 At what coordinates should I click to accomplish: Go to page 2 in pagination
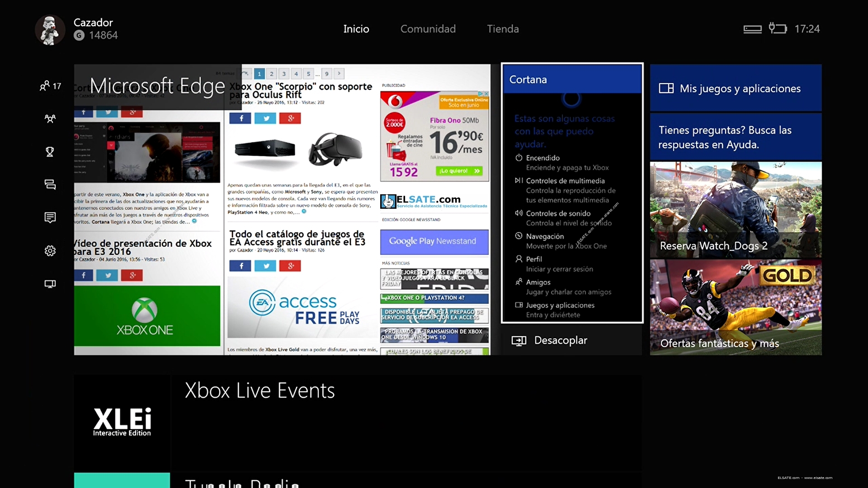coord(272,74)
